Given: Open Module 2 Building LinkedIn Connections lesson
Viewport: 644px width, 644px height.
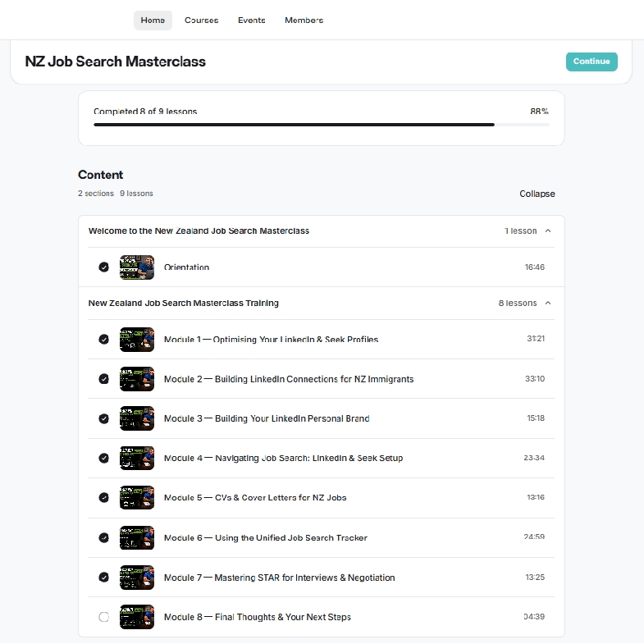Looking at the screenshot, I should tap(289, 379).
